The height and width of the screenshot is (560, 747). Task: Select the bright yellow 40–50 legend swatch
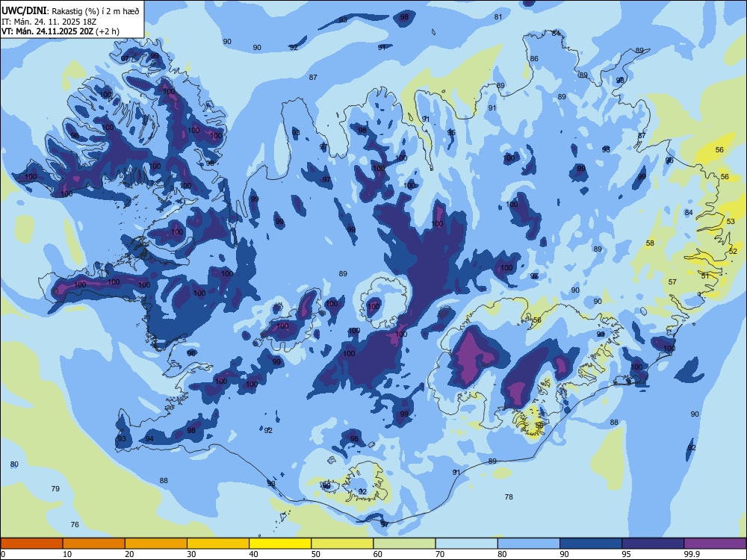pyautogui.click(x=280, y=544)
